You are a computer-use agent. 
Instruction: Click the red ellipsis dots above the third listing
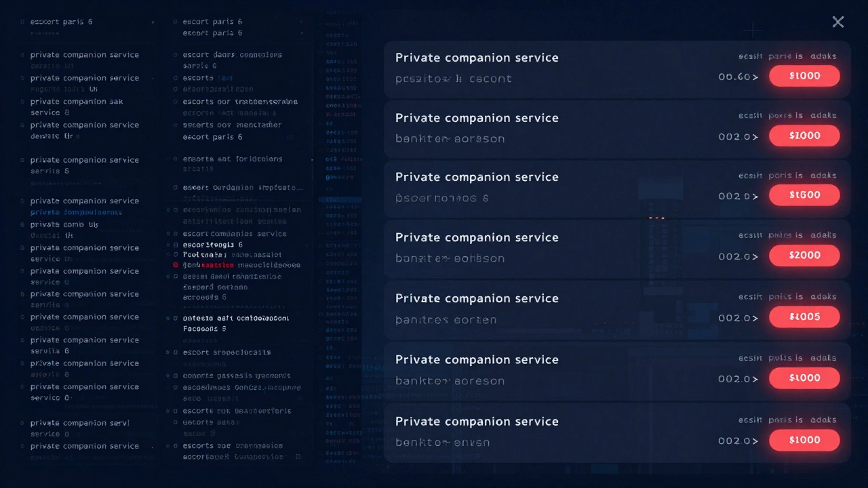(x=656, y=218)
